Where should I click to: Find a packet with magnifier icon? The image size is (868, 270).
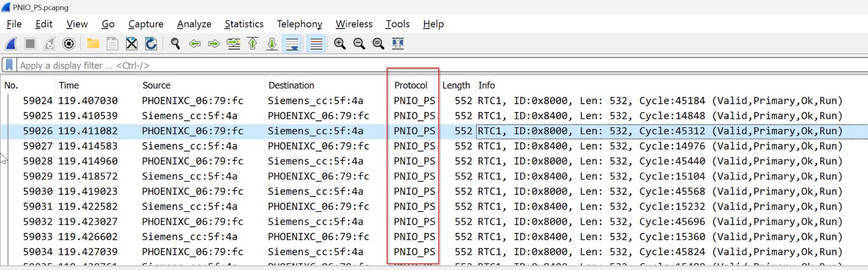175,44
